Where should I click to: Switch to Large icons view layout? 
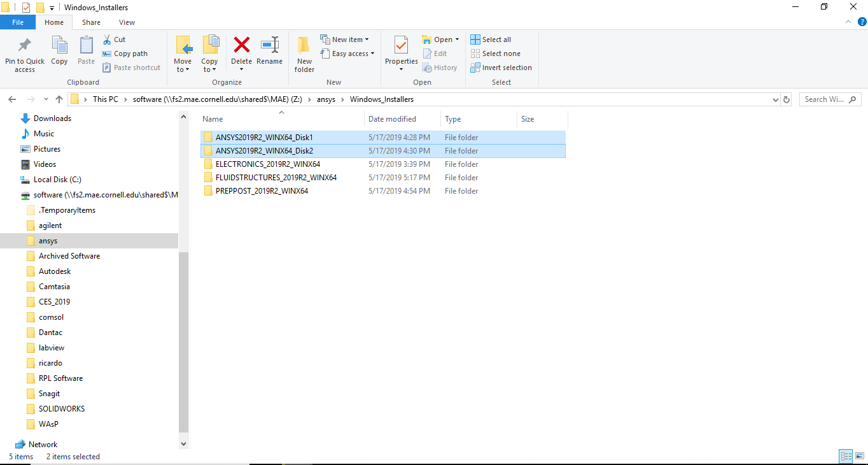coord(858,456)
